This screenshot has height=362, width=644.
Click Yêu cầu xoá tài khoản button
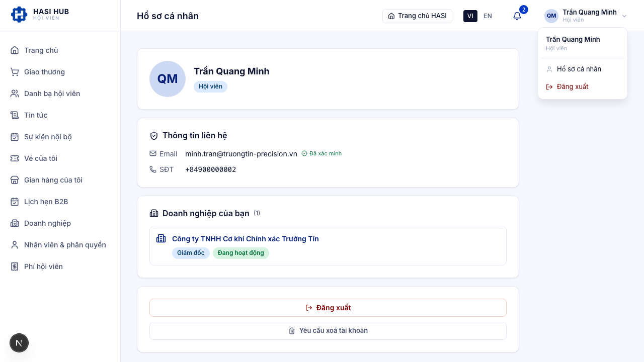point(328,331)
